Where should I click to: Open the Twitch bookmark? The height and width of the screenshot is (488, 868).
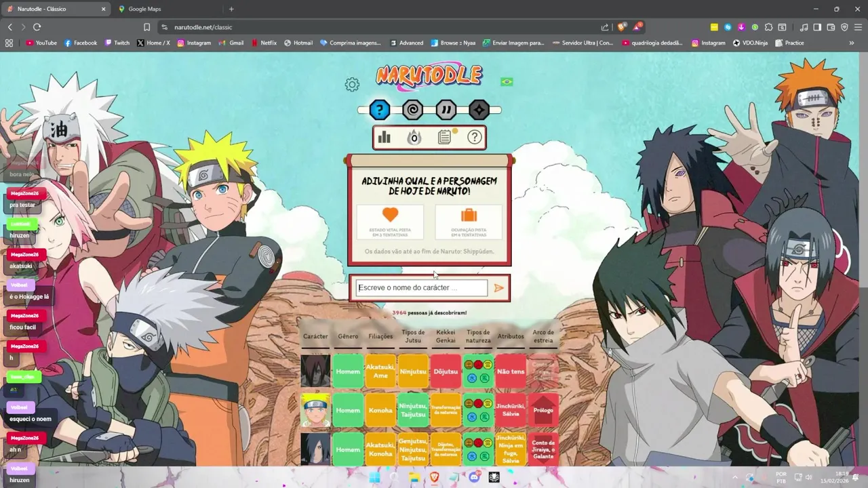pyautogui.click(x=117, y=43)
